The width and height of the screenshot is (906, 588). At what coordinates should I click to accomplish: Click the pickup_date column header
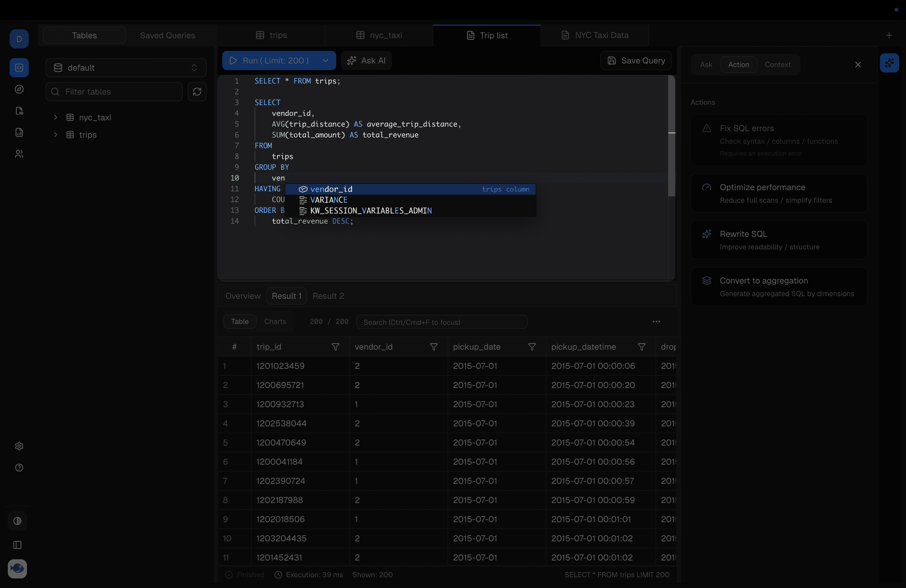(477, 347)
